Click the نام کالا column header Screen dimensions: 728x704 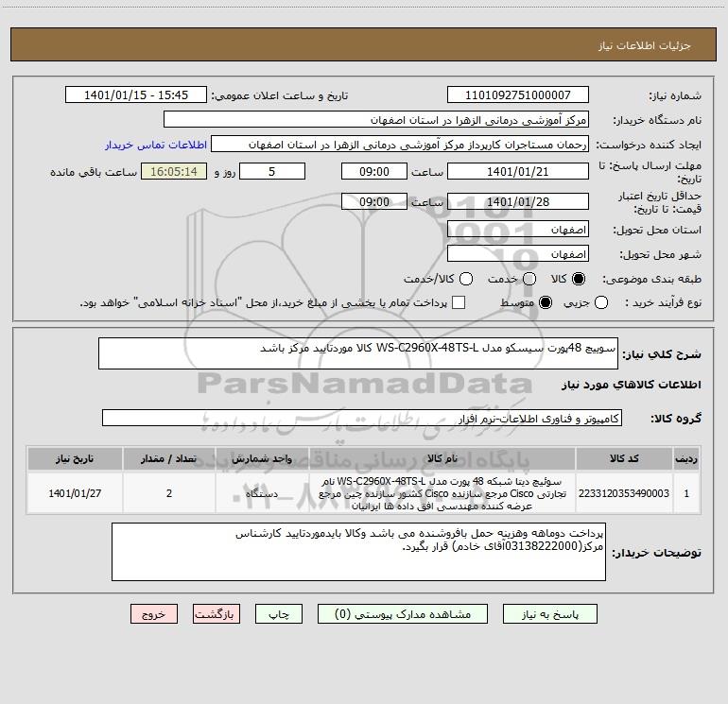(442, 458)
